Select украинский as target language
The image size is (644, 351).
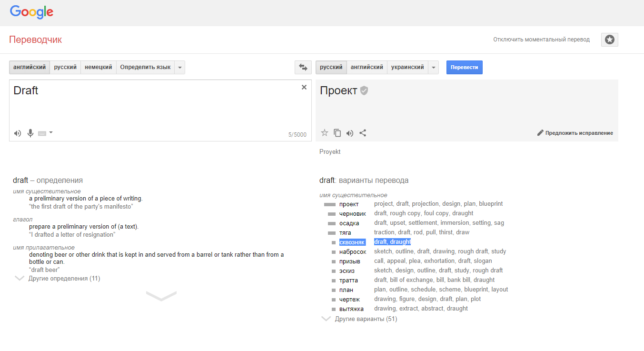(x=407, y=68)
